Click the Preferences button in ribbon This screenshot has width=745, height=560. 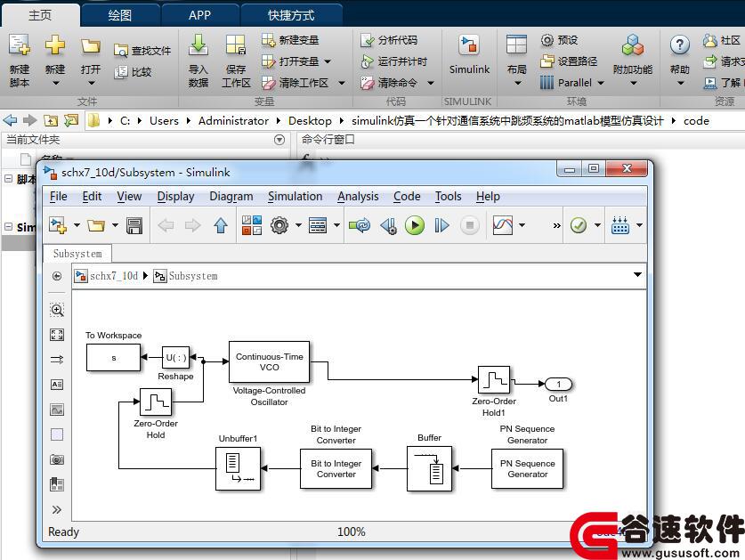(x=559, y=40)
